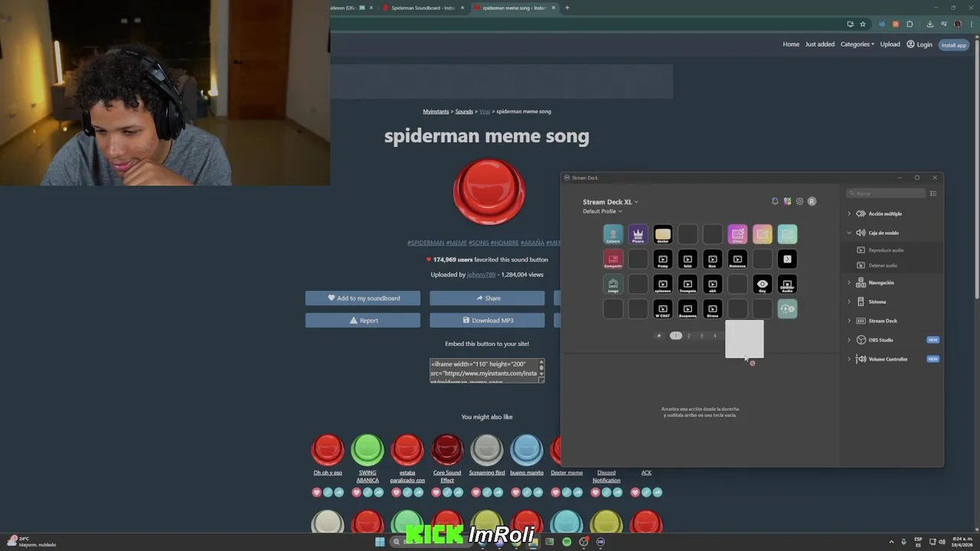This screenshot has width=980, height=551.
Task: Click the embed iframe code textbox
Action: coord(487,371)
